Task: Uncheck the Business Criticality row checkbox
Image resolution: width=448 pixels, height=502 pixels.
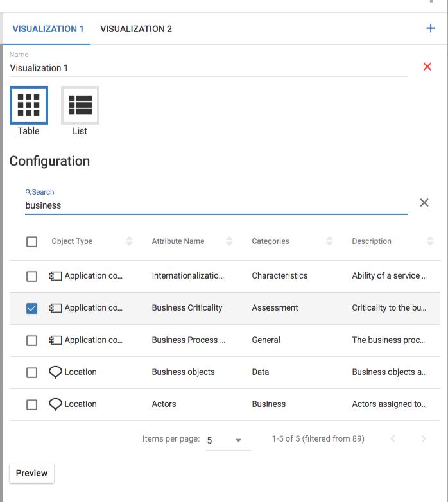Action: [x=31, y=308]
